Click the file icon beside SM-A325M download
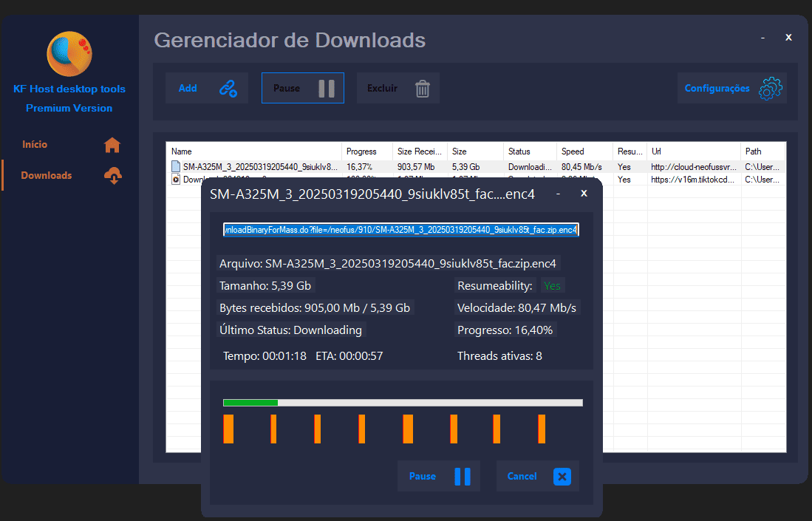 (175, 166)
